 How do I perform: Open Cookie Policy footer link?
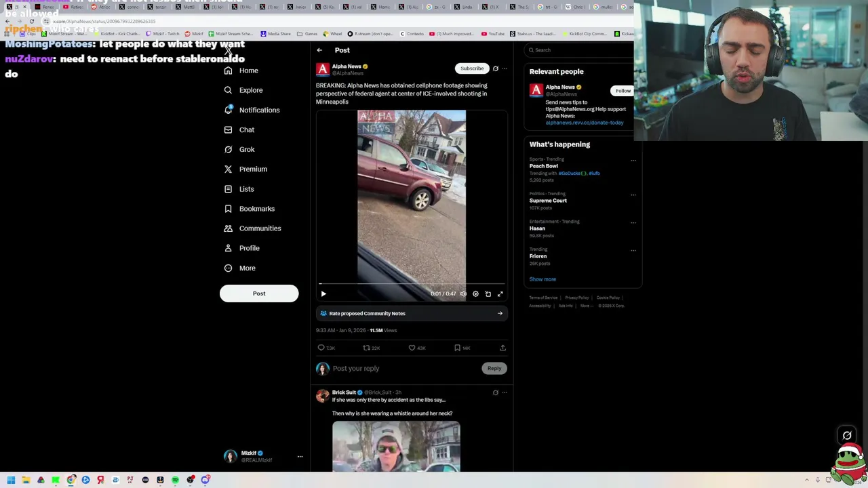608,298
